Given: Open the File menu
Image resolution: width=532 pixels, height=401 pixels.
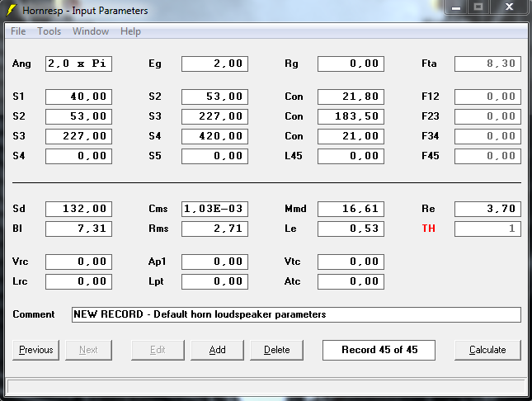Looking at the screenshot, I should pyautogui.click(x=18, y=31).
